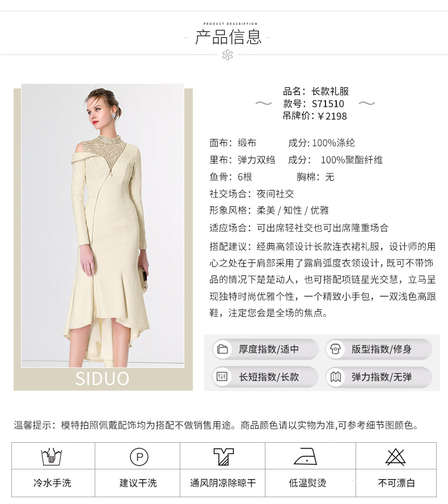Viewport: 448px width, 504px height.
Task: Click the shirt hang-dry icon
Action: [223, 456]
